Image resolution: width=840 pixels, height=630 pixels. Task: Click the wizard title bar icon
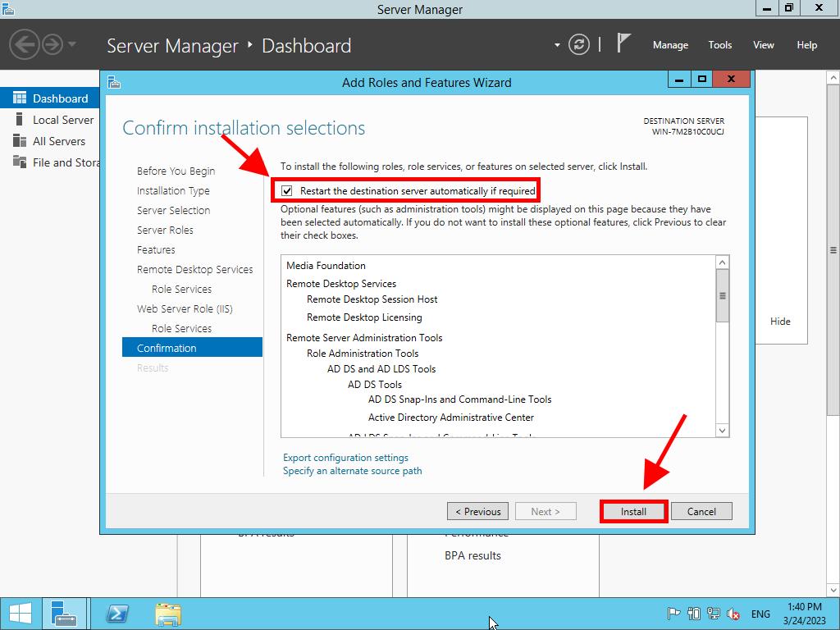[113, 82]
